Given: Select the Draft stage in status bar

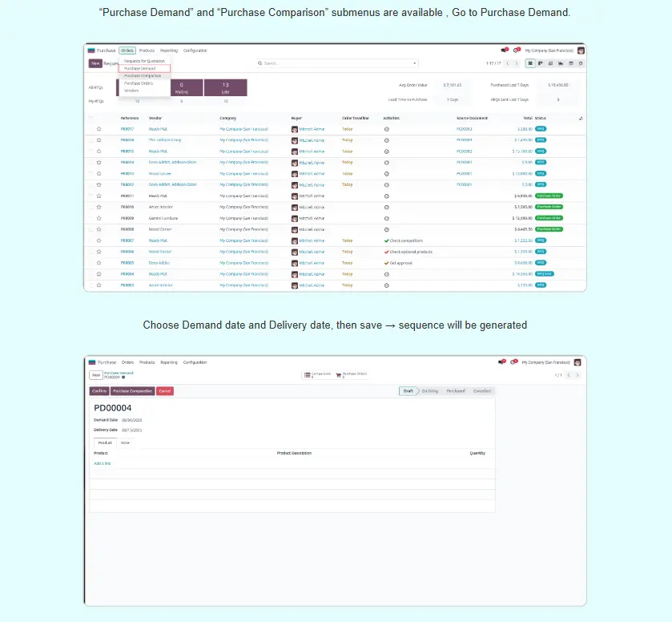Looking at the screenshot, I should 408,390.
